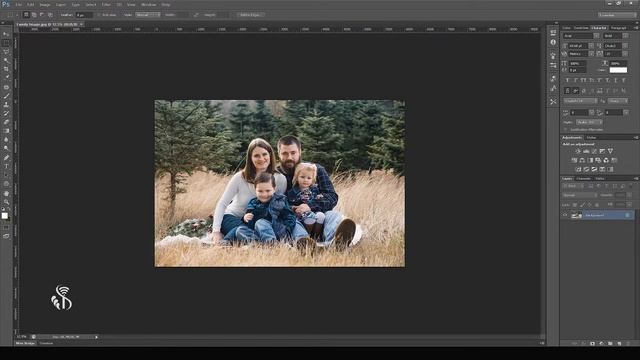Select the Crop tool
This screenshot has width=640, height=360.
point(6,69)
